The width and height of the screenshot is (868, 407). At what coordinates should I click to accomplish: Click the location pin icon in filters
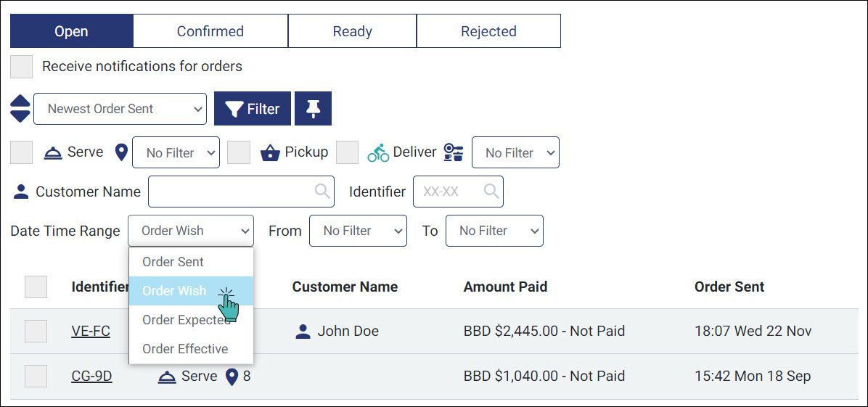121,152
